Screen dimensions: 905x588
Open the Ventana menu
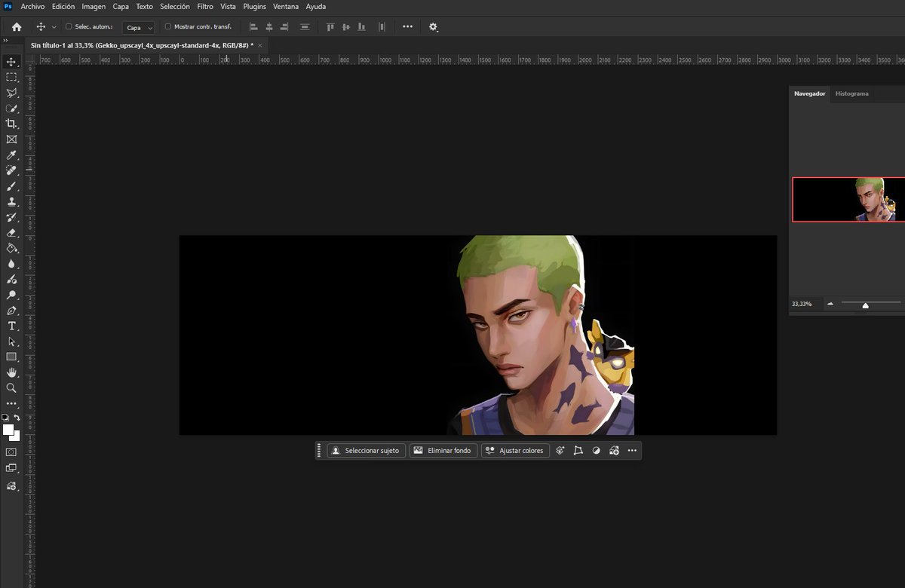click(285, 6)
